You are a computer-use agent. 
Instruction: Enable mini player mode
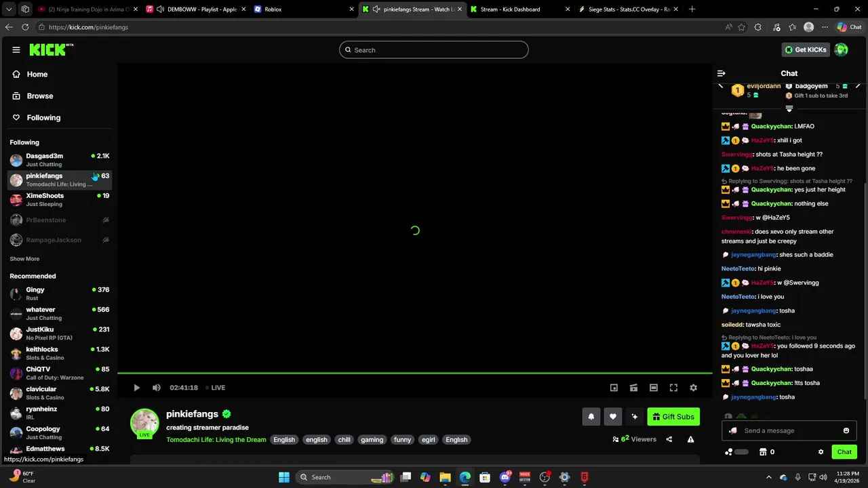[x=614, y=388]
